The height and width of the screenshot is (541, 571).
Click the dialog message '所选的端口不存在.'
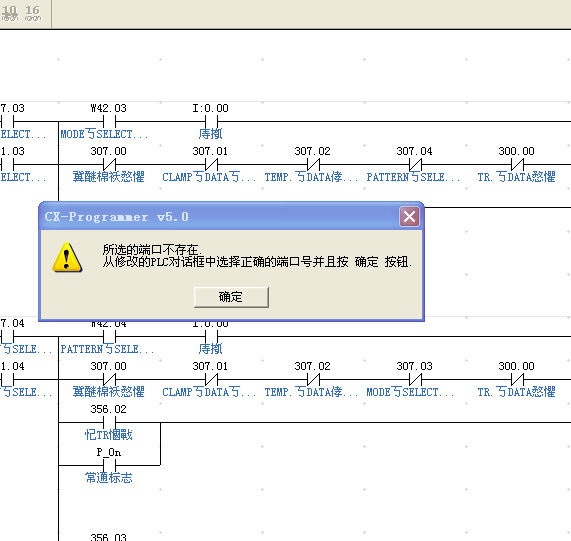[152, 249]
